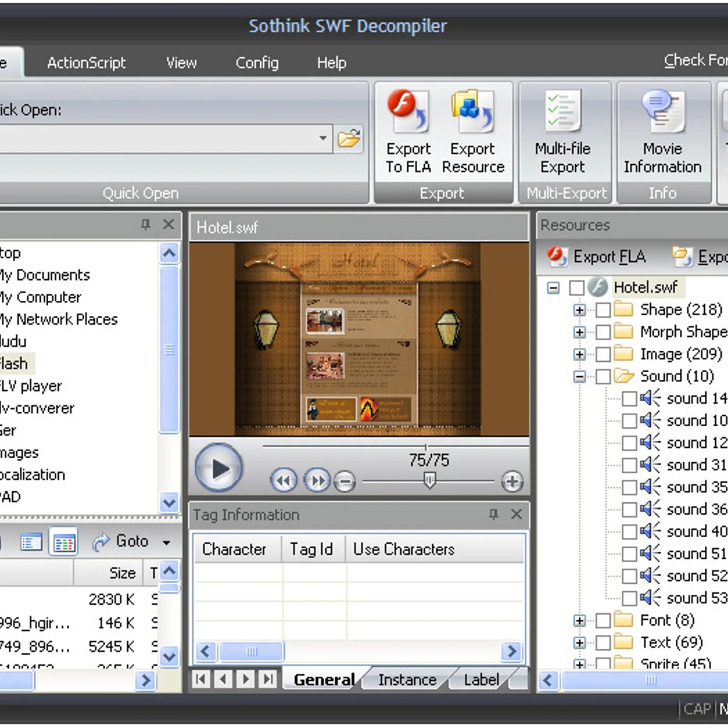Viewport: 728px width, 728px height.
Task: Expand the Image (209) folder
Action: click(580, 354)
